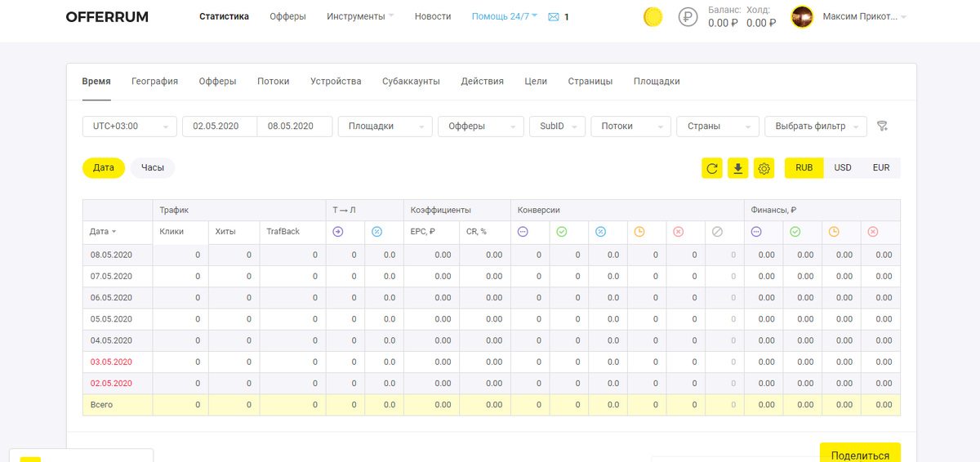The width and height of the screenshot is (980, 462).
Task: Open the mail envelope notifications icon
Action: [x=554, y=16]
